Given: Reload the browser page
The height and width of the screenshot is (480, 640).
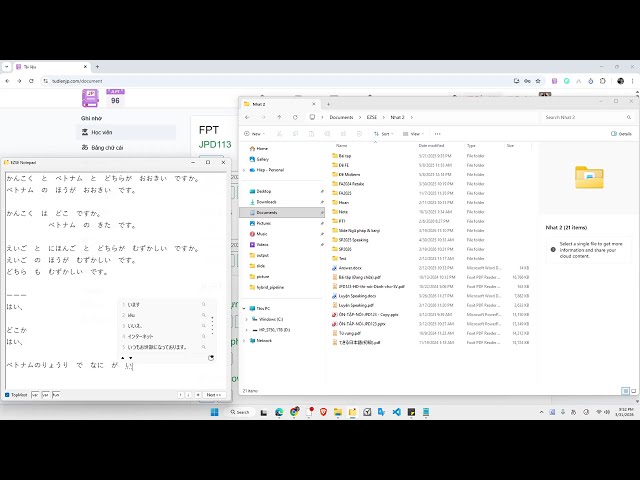Looking at the screenshot, I should 31,81.
